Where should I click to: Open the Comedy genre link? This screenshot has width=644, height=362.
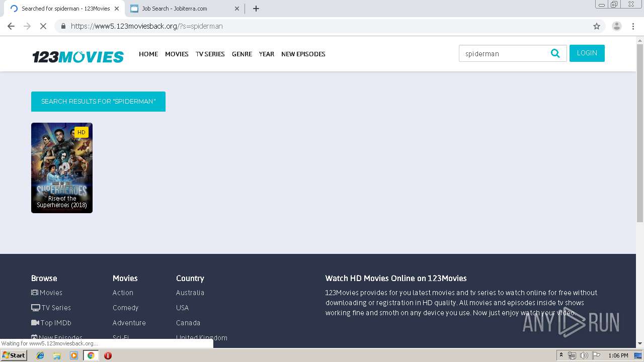click(125, 308)
